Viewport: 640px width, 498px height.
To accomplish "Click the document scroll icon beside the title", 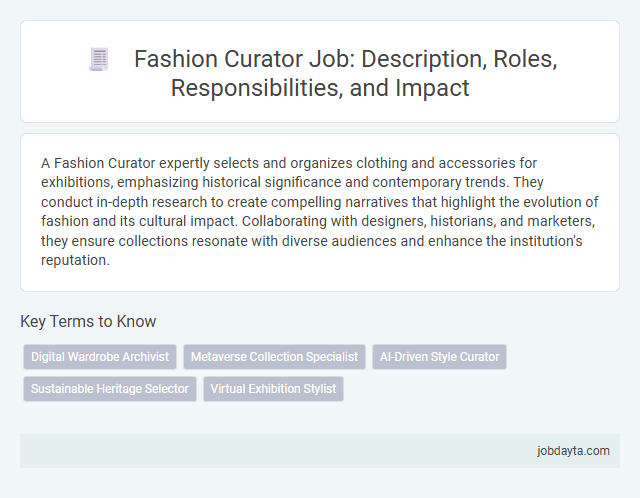I will 99,59.
